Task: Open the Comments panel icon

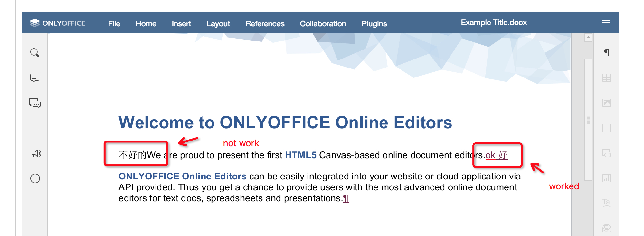Action: click(x=35, y=78)
